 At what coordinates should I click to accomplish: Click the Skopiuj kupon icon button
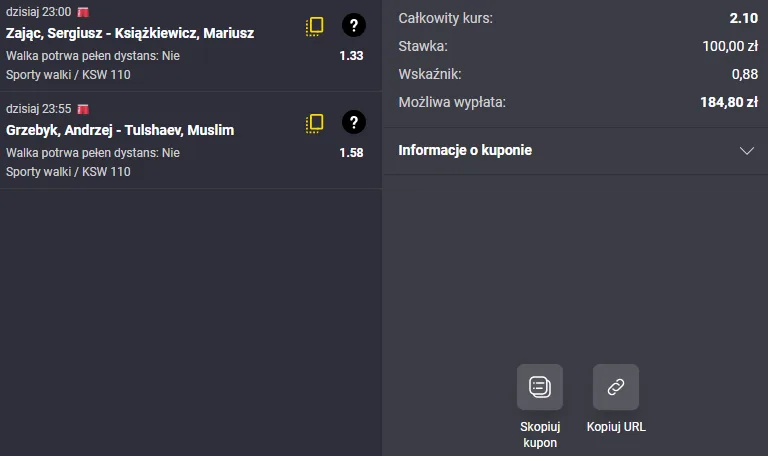(x=540, y=387)
